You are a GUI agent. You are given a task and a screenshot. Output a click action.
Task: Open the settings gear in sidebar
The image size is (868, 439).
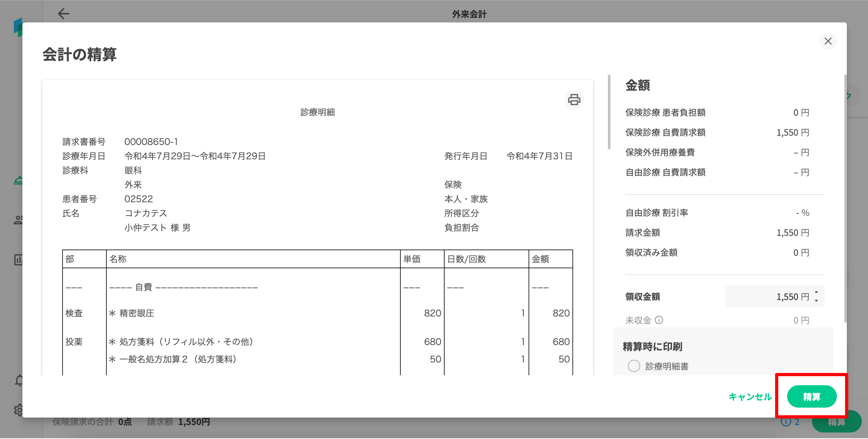(18, 410)
